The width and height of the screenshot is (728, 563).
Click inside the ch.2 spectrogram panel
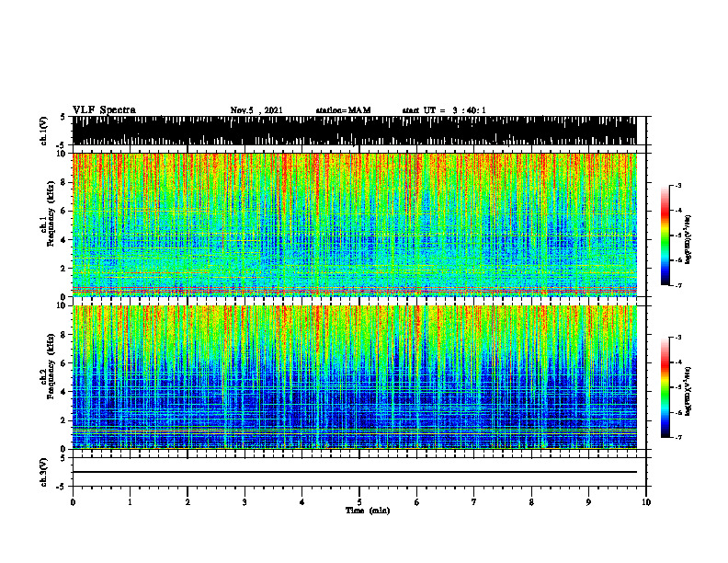[355, 377]
